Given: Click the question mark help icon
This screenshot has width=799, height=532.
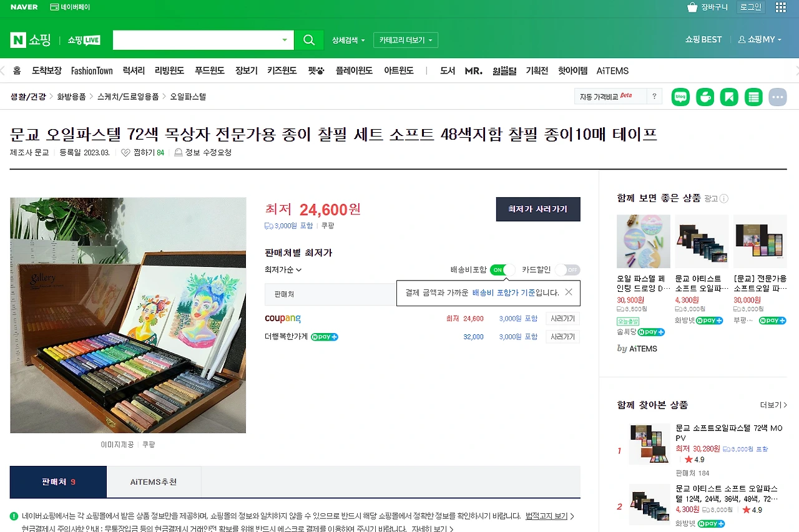Looking at the screenshot, I should (x=654, y=96).
